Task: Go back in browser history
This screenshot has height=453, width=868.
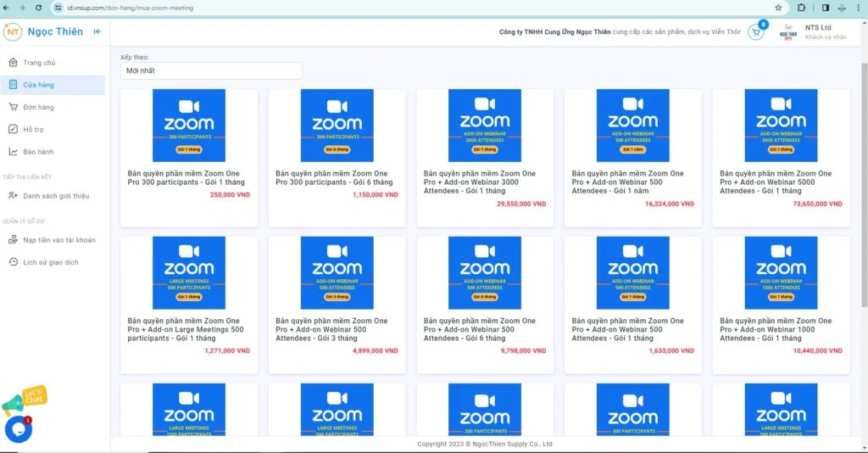Action: pos(6,8)
